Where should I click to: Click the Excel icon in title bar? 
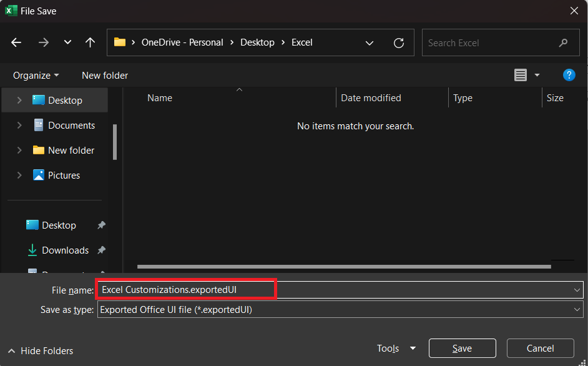coord(11,11)
